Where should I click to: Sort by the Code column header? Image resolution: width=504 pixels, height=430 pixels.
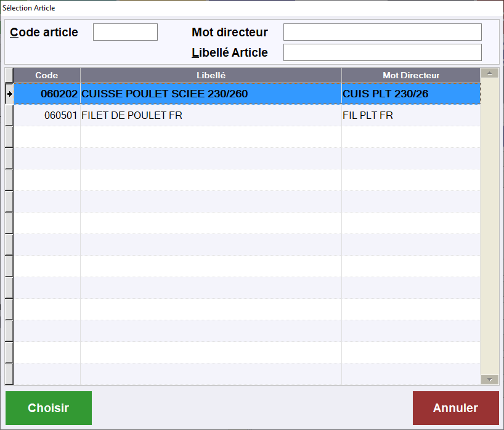point(47,75)
